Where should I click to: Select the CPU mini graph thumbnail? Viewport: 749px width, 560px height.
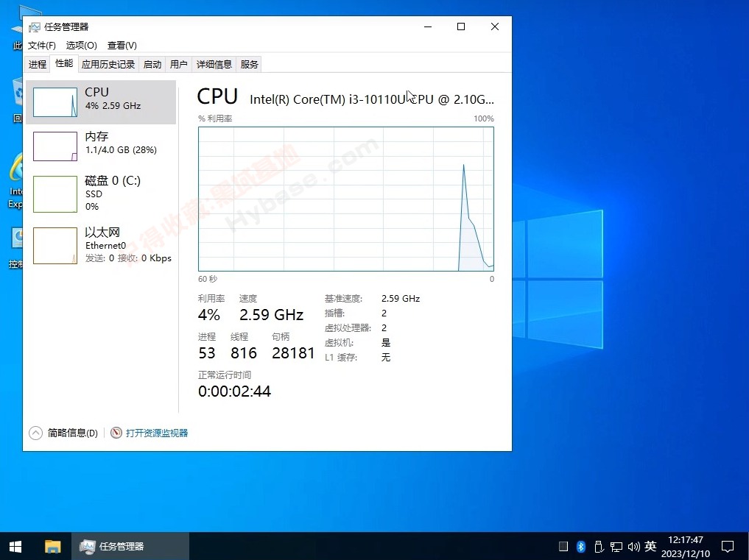pos(55,102)
